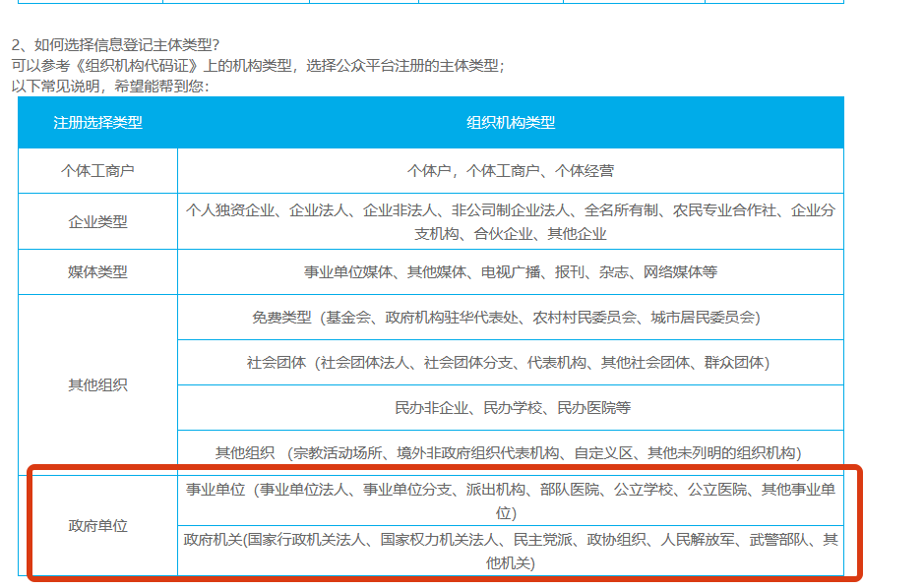Select the '其他组织' first-column cell
The width and height of the screenshot is (924, 588).
click(97, 384)
